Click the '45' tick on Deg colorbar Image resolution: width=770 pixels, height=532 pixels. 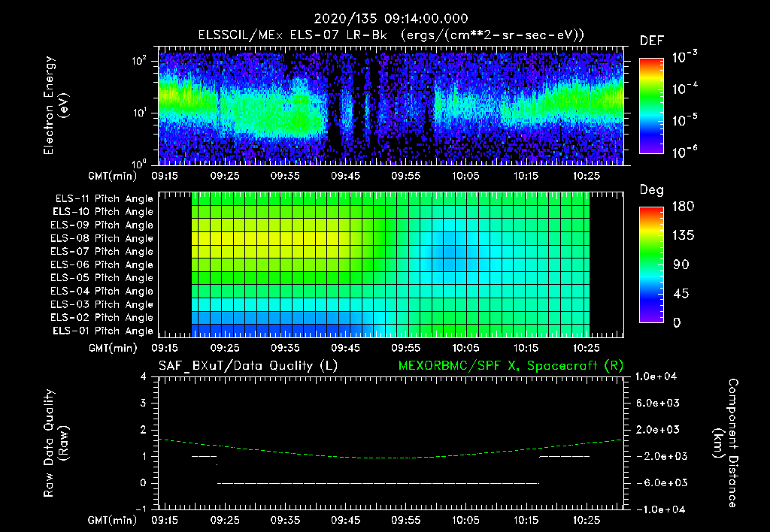[681, 294]
